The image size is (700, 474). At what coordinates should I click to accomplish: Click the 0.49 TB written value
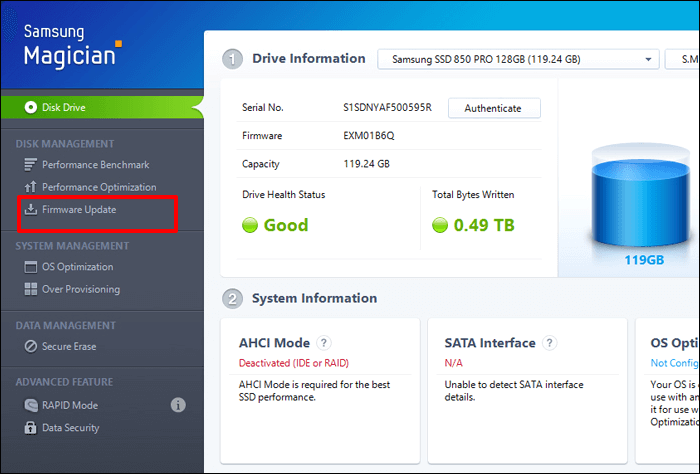(484, 225)
